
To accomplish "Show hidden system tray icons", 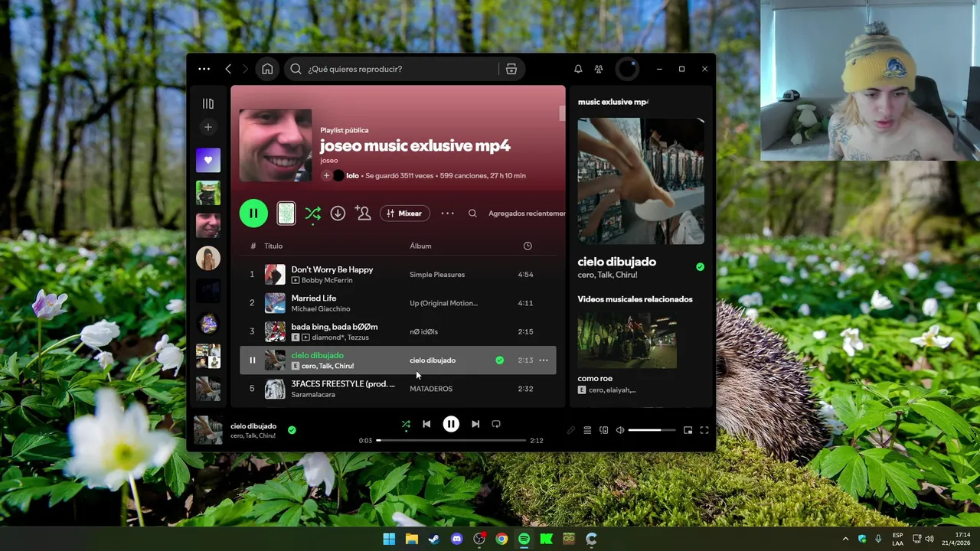I will [846, 539].
